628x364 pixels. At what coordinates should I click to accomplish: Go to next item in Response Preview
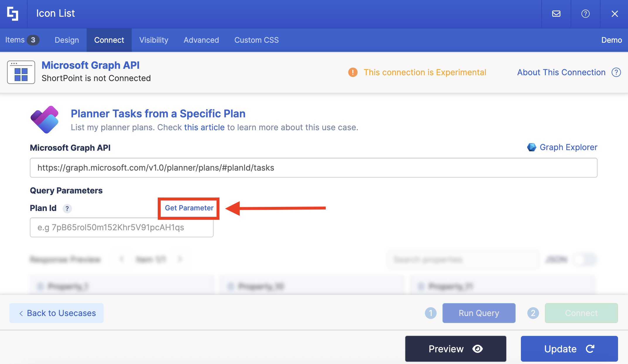[x=180, y=259]
